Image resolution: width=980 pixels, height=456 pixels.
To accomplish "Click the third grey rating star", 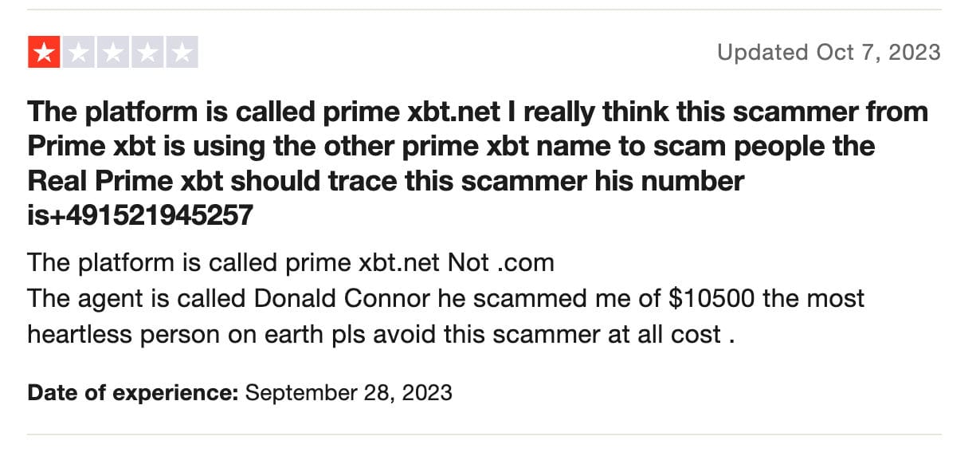I will 113,53.
